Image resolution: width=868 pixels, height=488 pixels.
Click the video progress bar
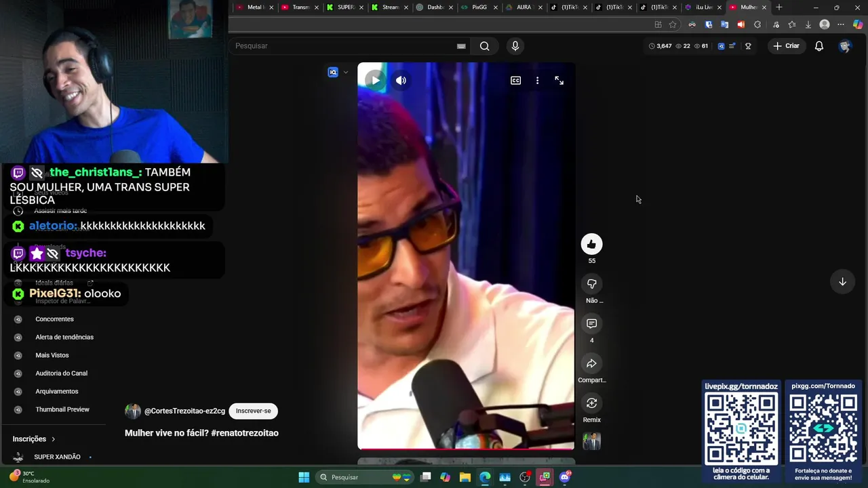coord(466,449)
